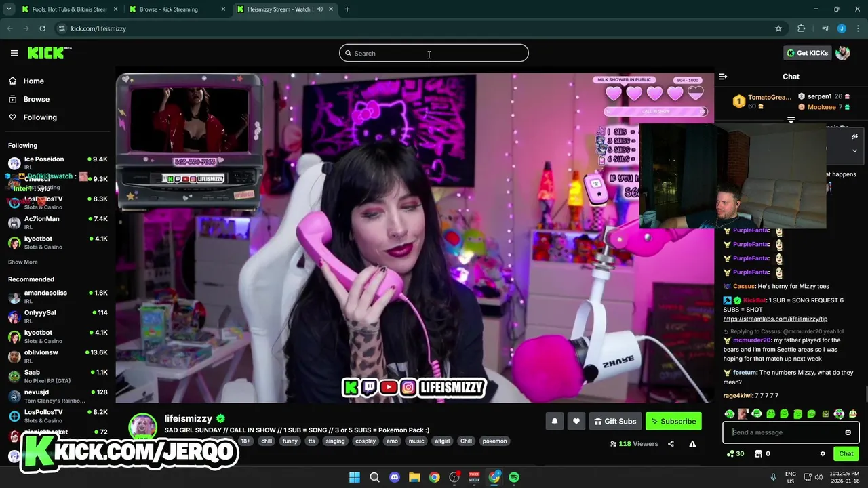
Task: Open lifeismizzy channel avatar
Action: 142,427
